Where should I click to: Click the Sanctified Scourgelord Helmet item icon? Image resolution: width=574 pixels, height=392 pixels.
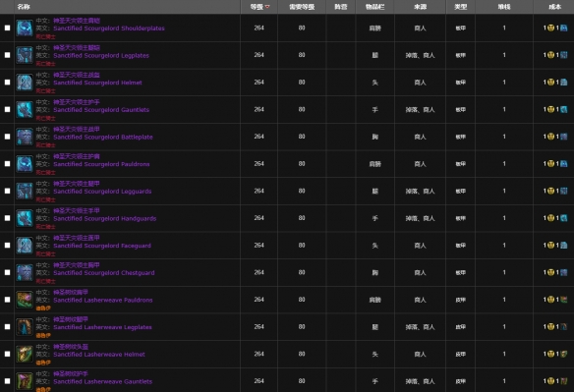25,83
